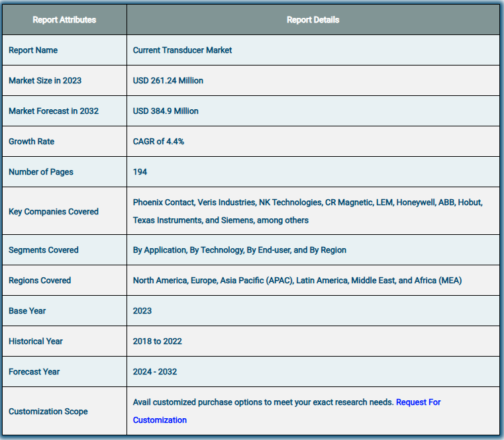Select the page count 194
This screenshot has height=440, width=504.
(x=140, y=172)
